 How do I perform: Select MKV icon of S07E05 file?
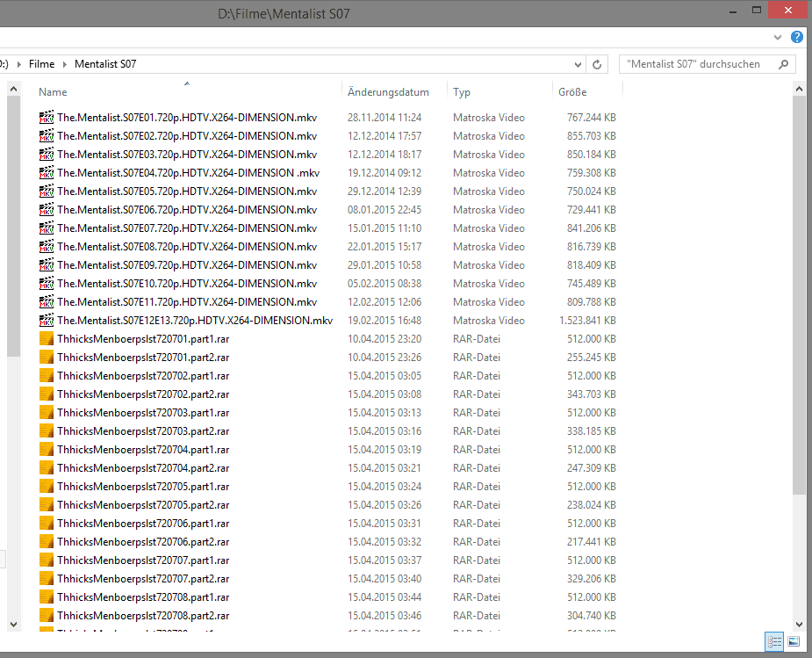[x=47, y=192]
